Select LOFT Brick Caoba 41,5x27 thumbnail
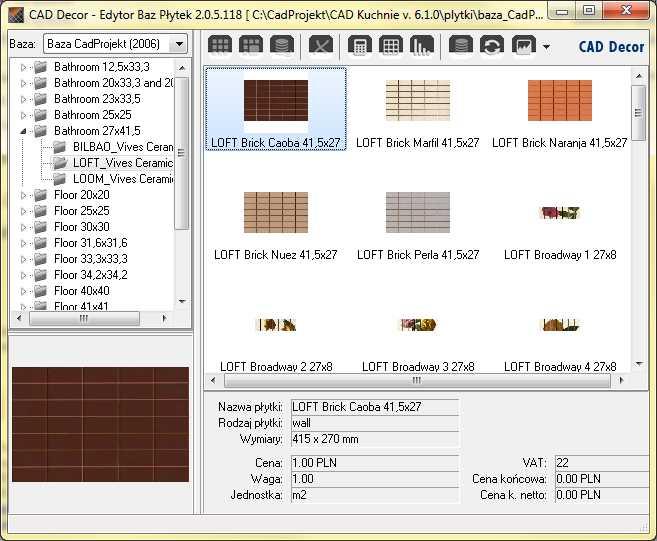The image size is (657, 541). pyautogui.click(x=276, y=101)
